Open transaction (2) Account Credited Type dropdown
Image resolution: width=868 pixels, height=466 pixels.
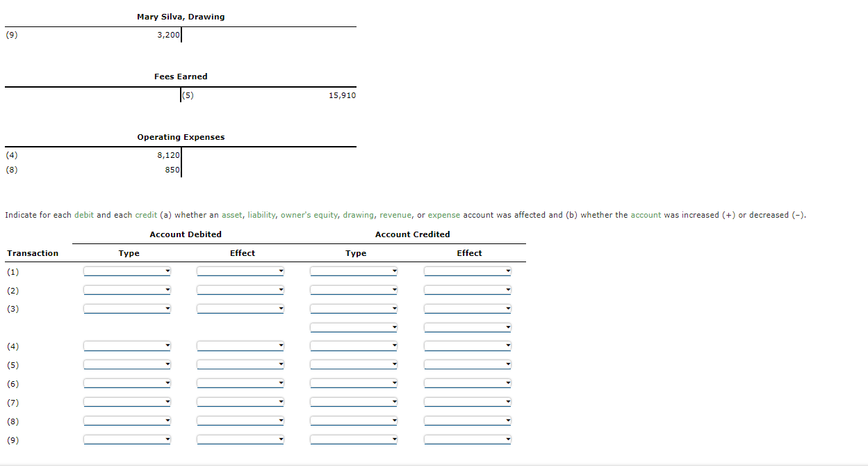pyautogui.click(x=354, y=290)
